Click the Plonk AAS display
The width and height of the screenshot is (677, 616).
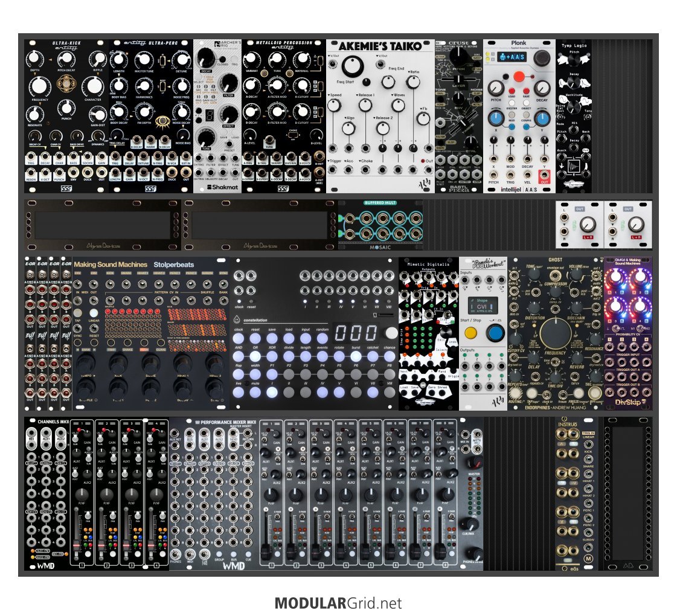click(511, 57)
